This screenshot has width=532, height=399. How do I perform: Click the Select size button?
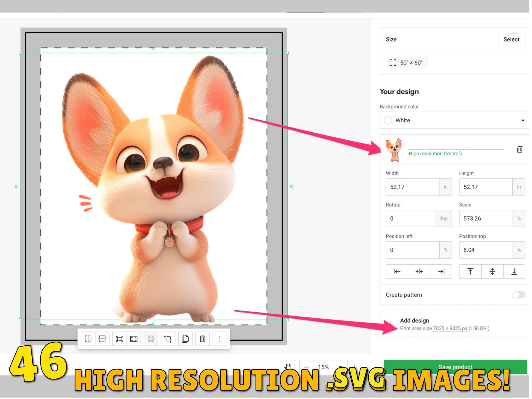[x=511, y=39]
